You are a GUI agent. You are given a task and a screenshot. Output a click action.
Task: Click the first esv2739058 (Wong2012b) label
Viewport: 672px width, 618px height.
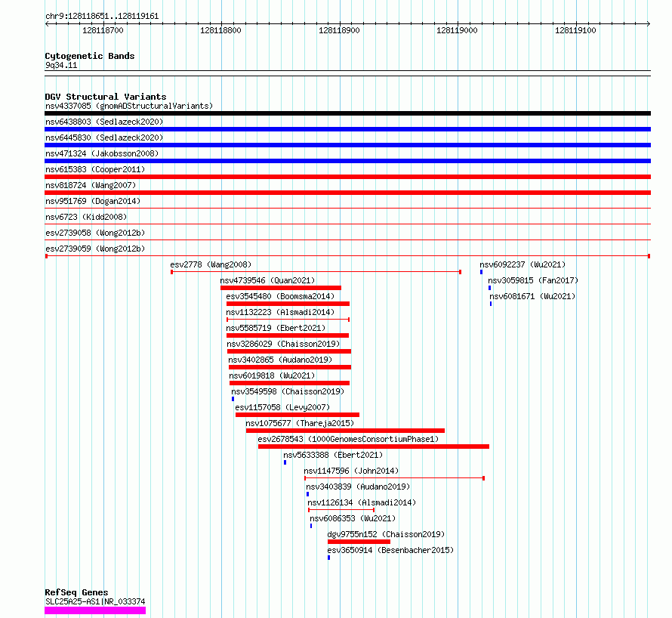point(95,233)
